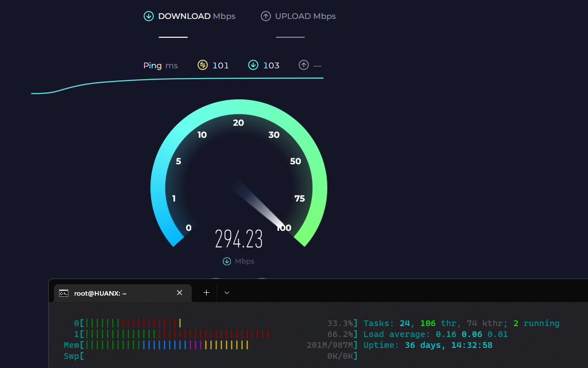Click the download throughput graph line
588x368 pixels.
point(172,79)
